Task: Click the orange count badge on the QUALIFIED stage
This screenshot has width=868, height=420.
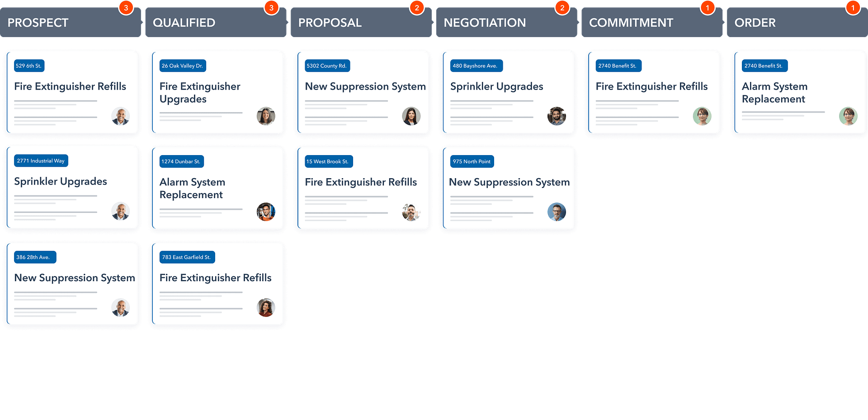Action: pos(271,8)
